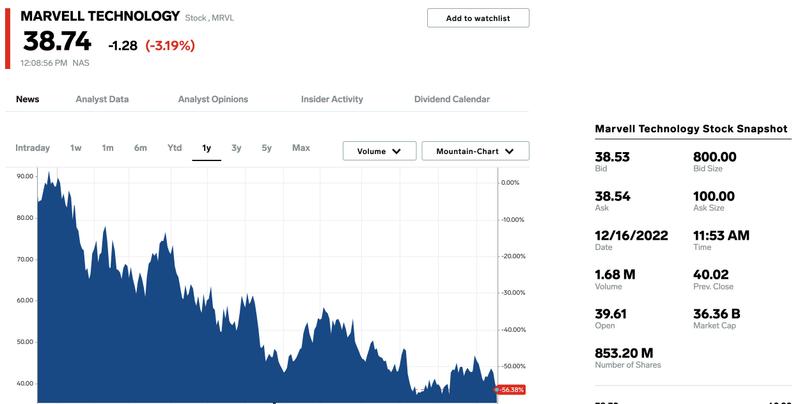Click the 38.74 current price
The height and width of the screenshot is (404, 800).
coord(57,41)
